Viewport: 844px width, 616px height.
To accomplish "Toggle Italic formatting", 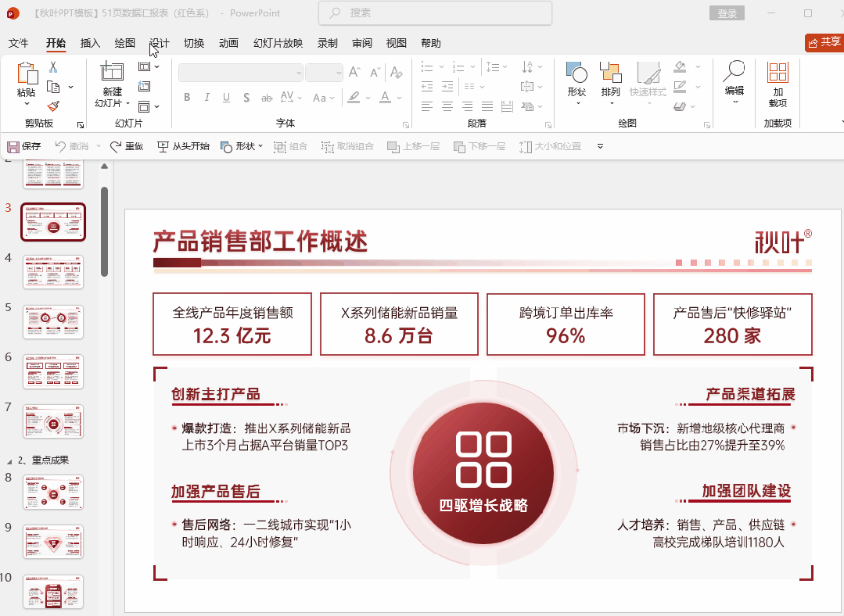I will tap(207, 98).
